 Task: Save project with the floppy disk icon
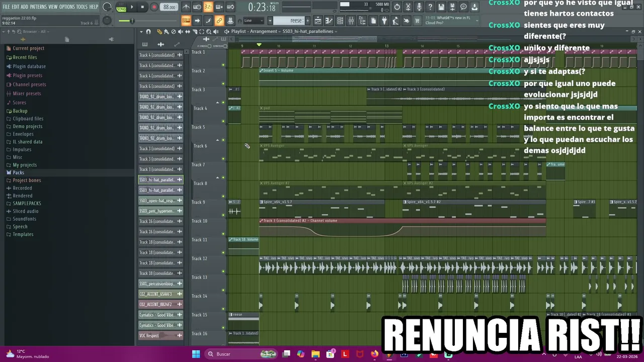pos(441,7)
